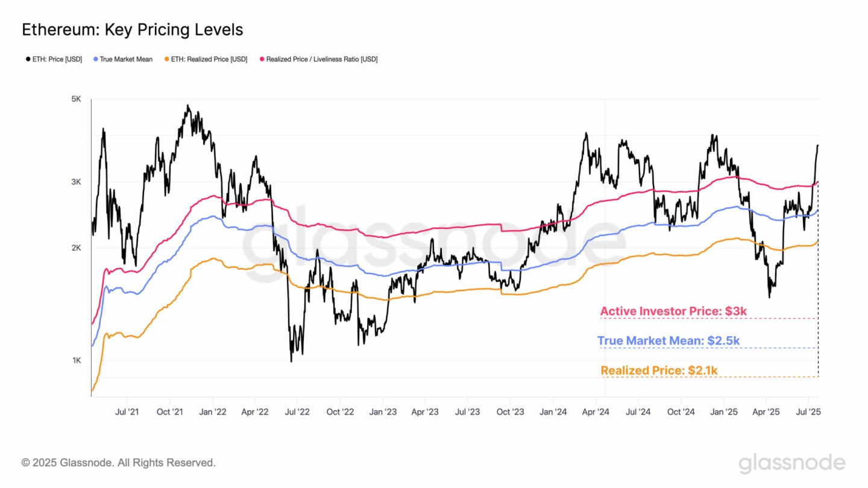The width and height of the screenshot is (868, 488).
Task: Click the 1K y-axis label
Action: point(76,360)
